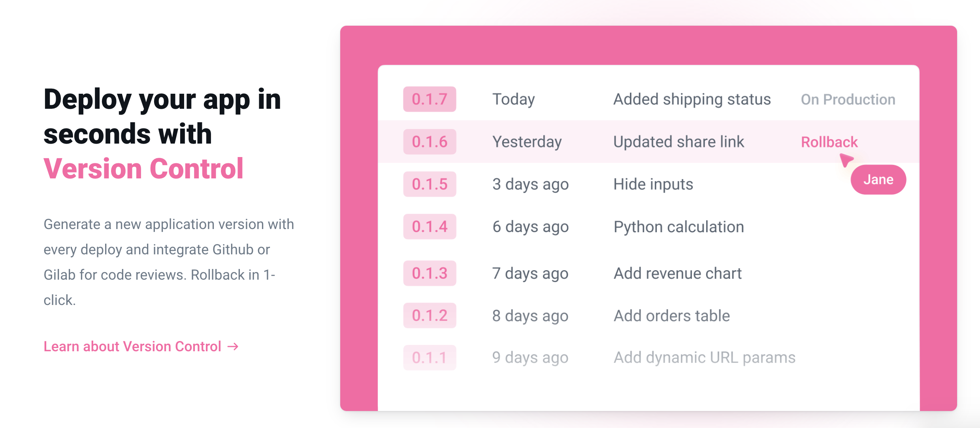Select the Python calculation version row

click(678, 227)
